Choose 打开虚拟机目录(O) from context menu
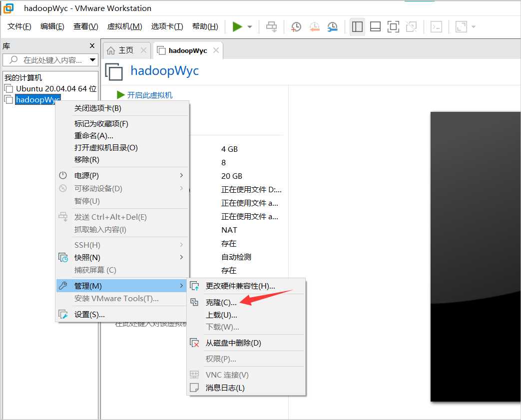This screenshot has height=420, width=521. pos(122,148)
